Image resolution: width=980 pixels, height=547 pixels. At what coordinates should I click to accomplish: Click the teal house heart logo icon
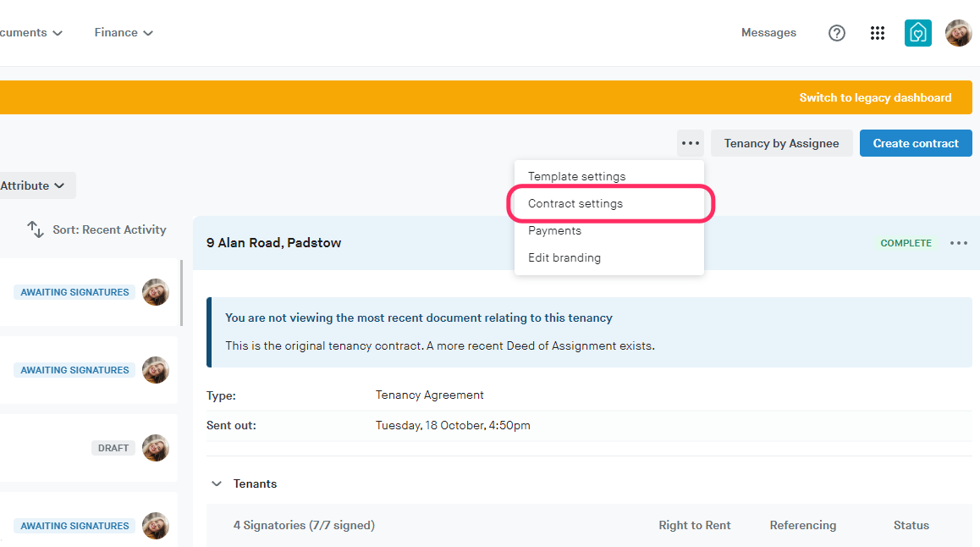[918, 33]
